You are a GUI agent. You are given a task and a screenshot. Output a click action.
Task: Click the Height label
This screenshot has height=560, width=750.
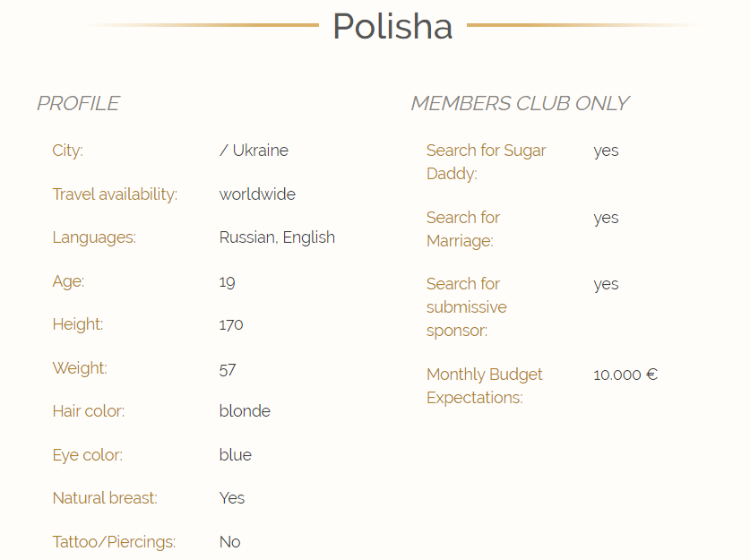coord(78,324)
